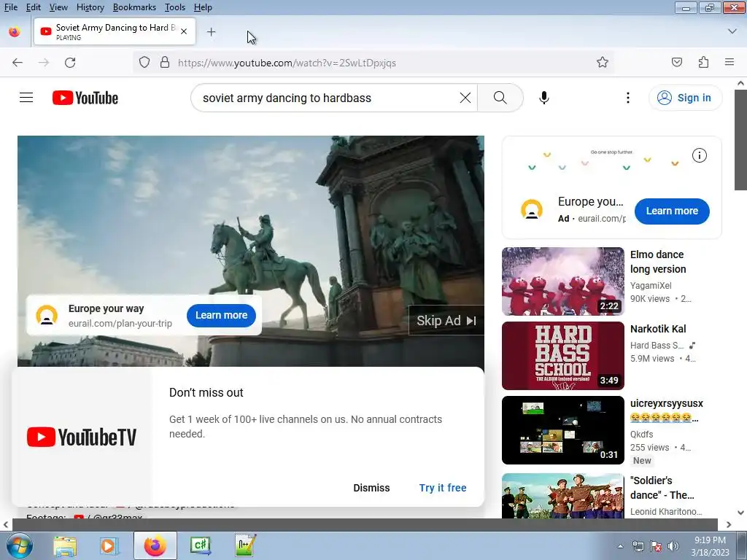Viewport: 747px width, 560px height.
Task: Click the scroll up arrow on scrollbar
Action: [740, 83]
